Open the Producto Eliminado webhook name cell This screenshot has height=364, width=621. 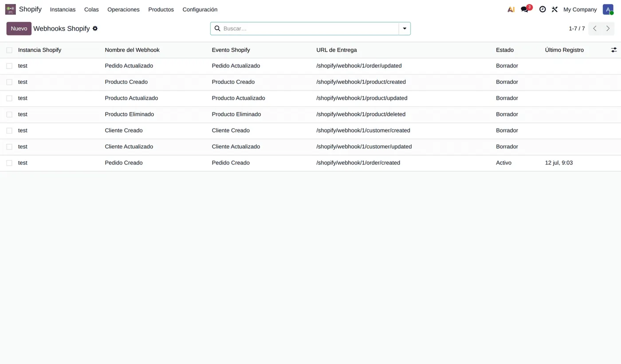pos(130,114)
